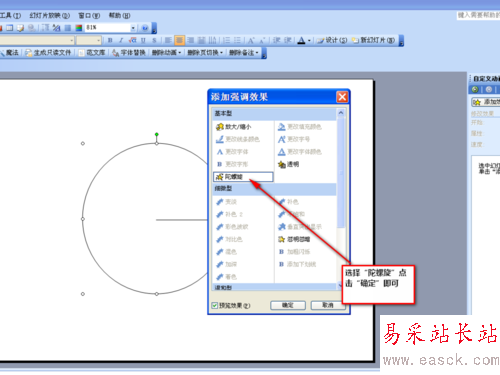Click 生成只读文件 toolbar button
The image size is (500, 375).
[48, 53]
